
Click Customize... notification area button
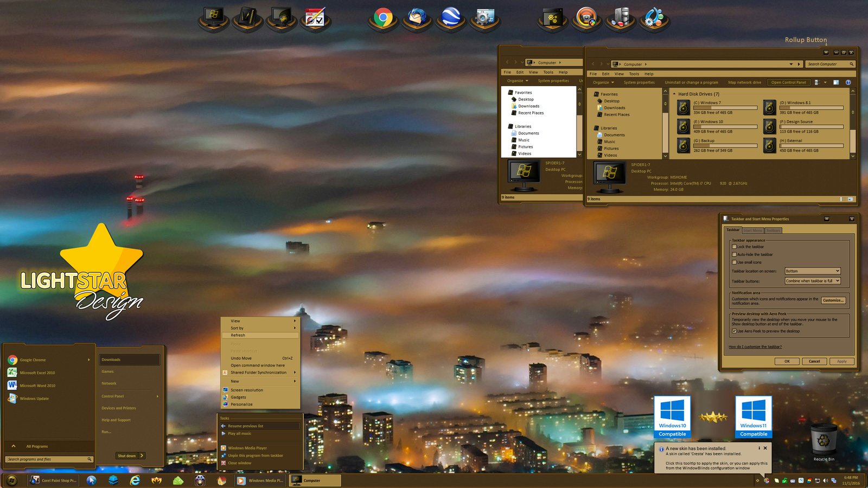click(833, 300)
